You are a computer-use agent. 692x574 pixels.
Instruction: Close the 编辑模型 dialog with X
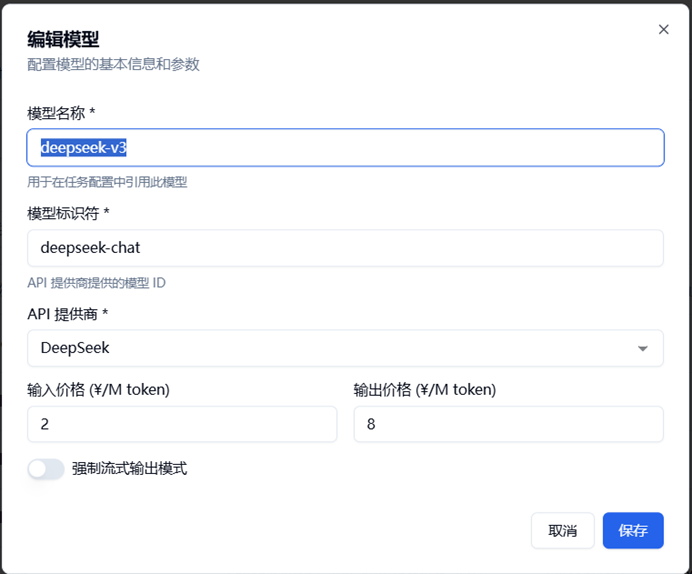(663, 30)
